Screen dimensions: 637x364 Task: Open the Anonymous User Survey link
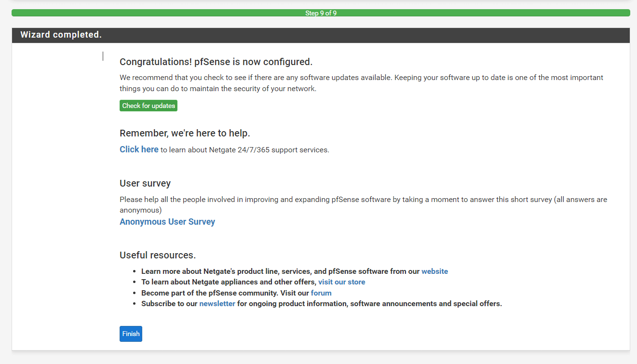167,222
